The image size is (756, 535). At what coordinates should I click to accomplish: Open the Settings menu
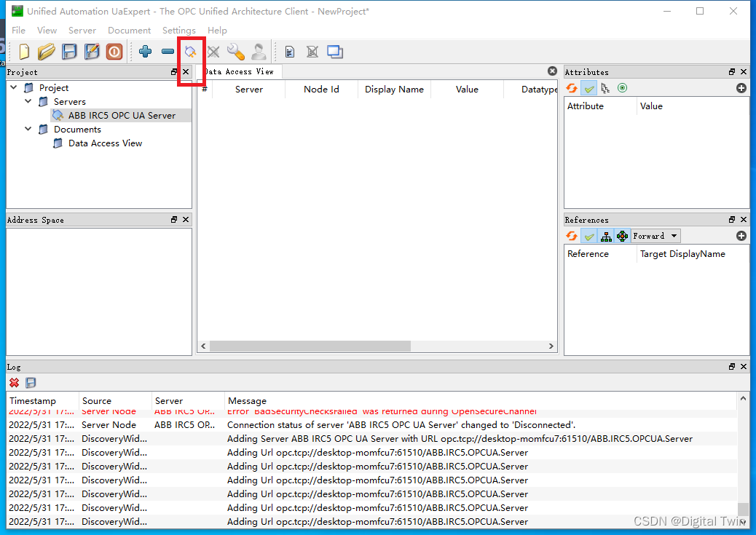tap(179, 31)
